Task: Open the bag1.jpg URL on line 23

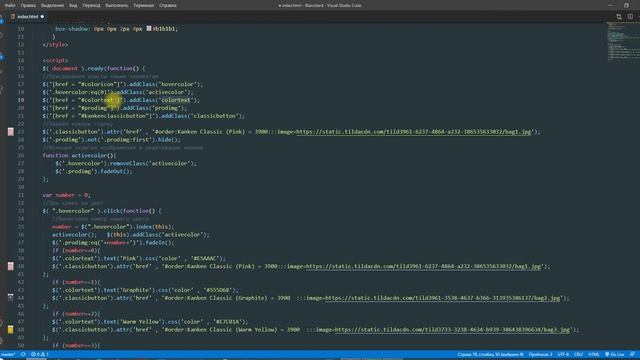Action: pos(414,132)
